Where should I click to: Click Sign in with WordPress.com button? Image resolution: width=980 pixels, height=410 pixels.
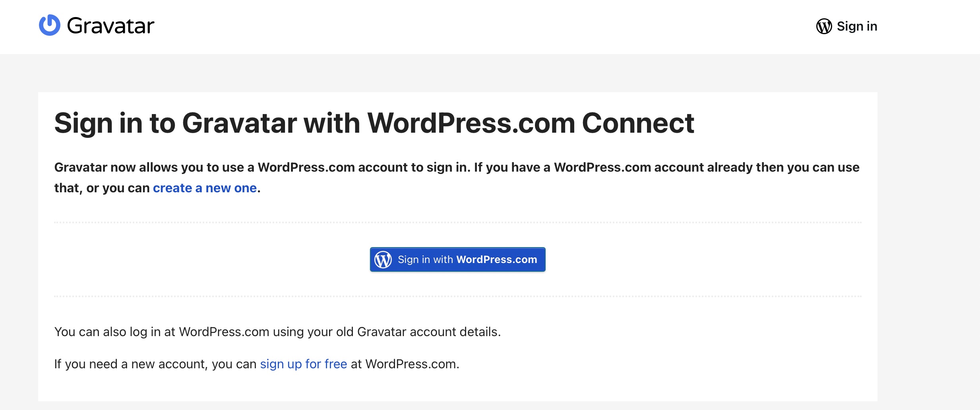[x=457, y=259]
